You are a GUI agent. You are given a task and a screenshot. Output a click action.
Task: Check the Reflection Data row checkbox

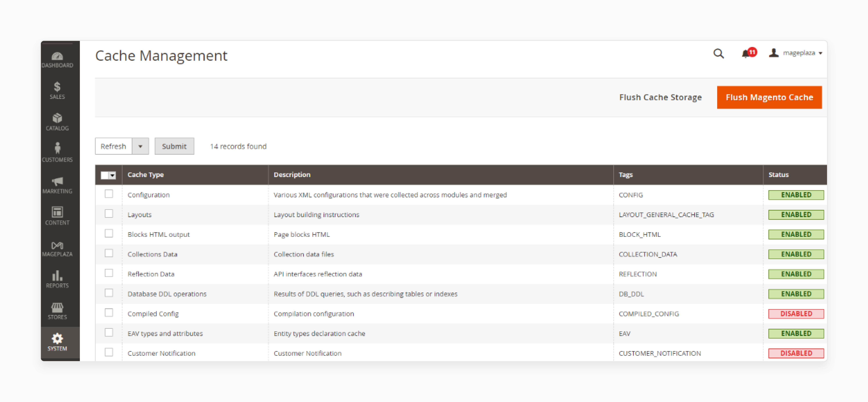pyautogui.click(x=109, y=273)
